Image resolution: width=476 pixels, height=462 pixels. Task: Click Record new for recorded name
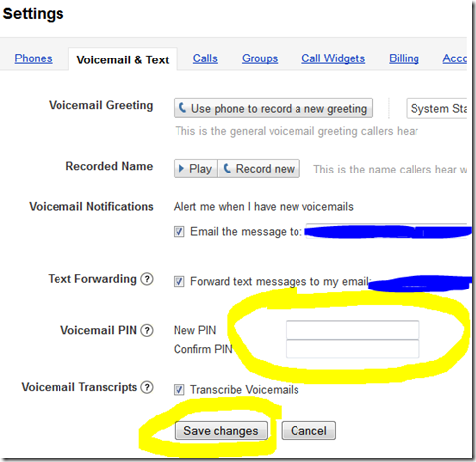(x=259, y=169)
